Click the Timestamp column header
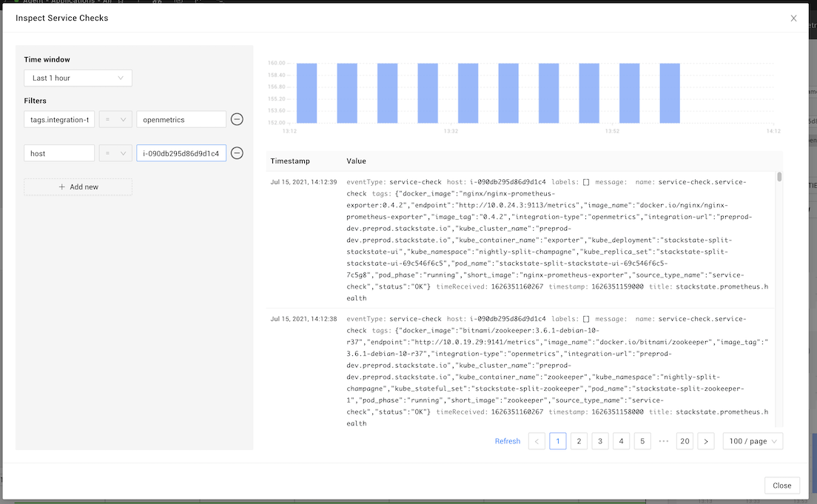Image resolution: width=817 pixels, height=504 pixels. point(290,161)
